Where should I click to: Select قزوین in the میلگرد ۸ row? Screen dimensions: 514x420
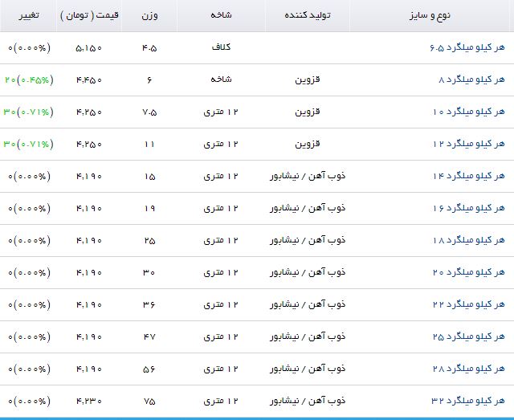(308, 80)
